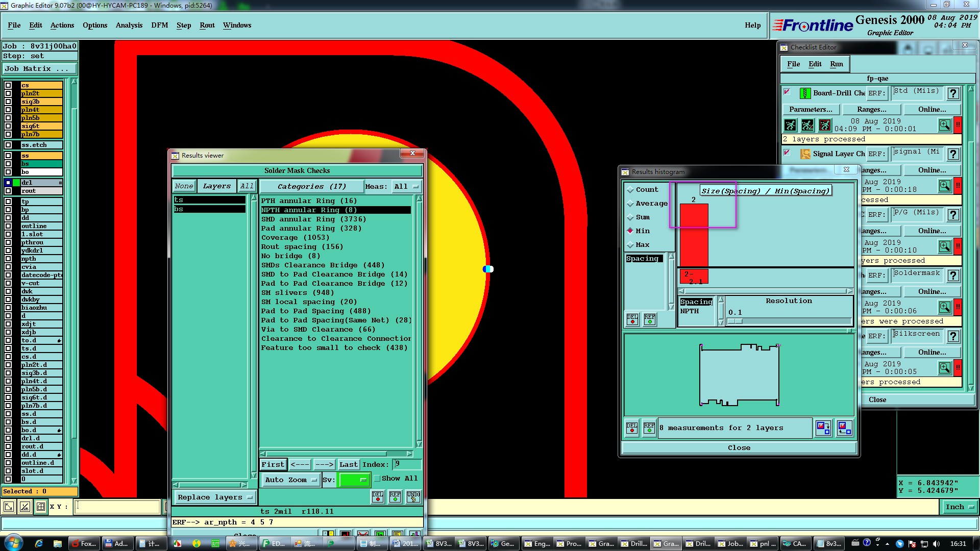This screenshot has height=551, width=980.
Task: Uncheck the Board-Drill Check checkbox
Action: click(787, 92)
